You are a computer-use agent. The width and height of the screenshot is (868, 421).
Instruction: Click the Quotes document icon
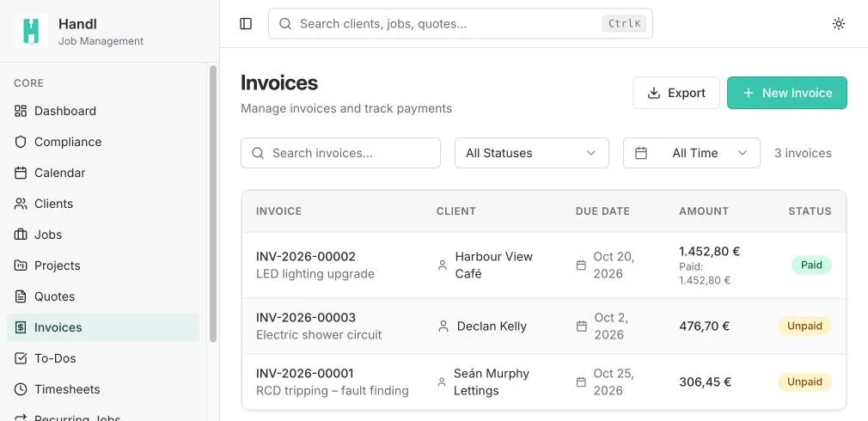[x=21, y=296]
